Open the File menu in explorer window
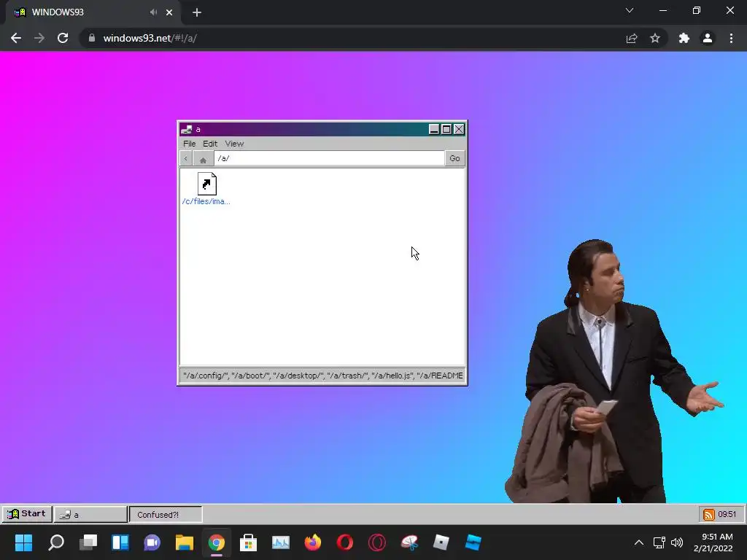This screenshot has width=747, height=560. 189,144
